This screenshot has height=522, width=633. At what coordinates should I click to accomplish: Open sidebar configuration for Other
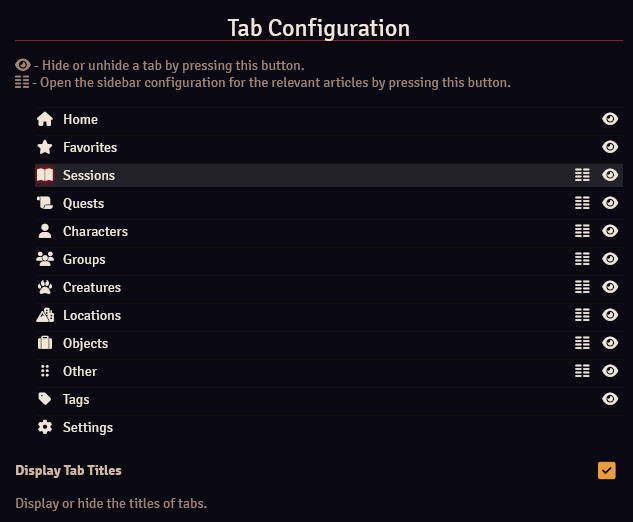coord(582,371)
